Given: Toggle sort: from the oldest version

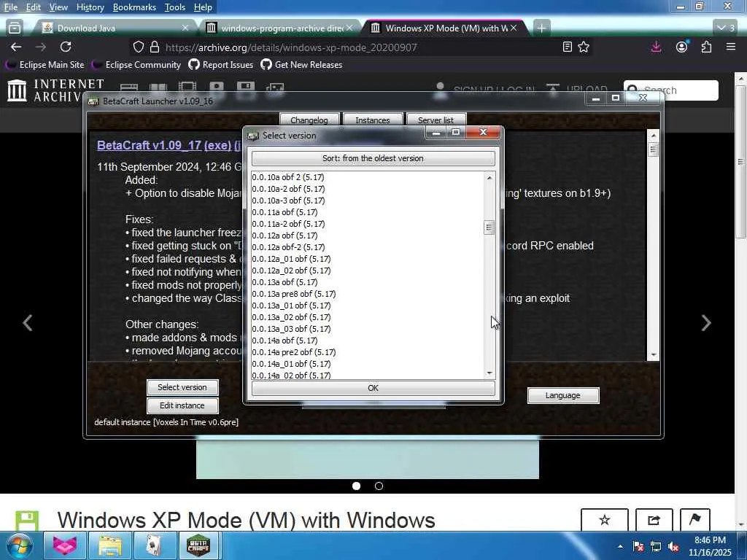Looking at the screenshot, I should [x=373, y=158].
